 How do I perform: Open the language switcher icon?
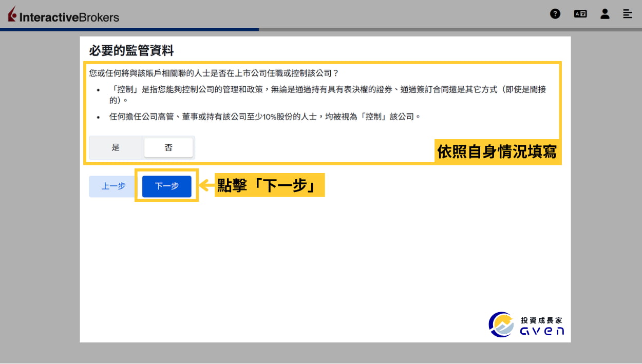580,14
